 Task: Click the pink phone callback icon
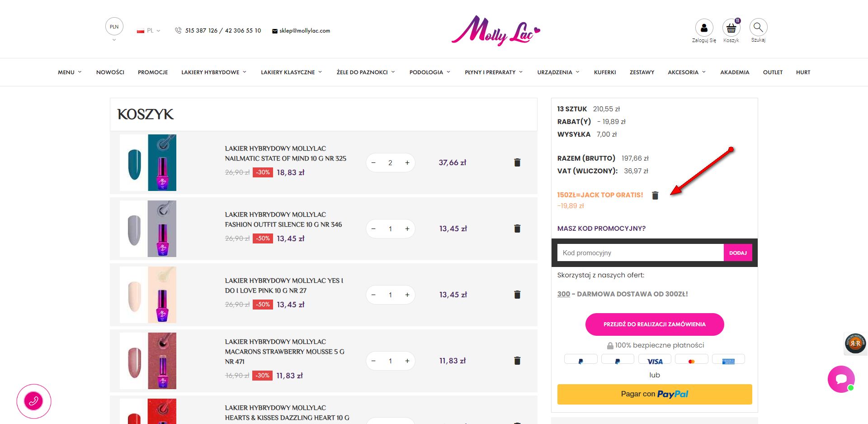(34, 401)
